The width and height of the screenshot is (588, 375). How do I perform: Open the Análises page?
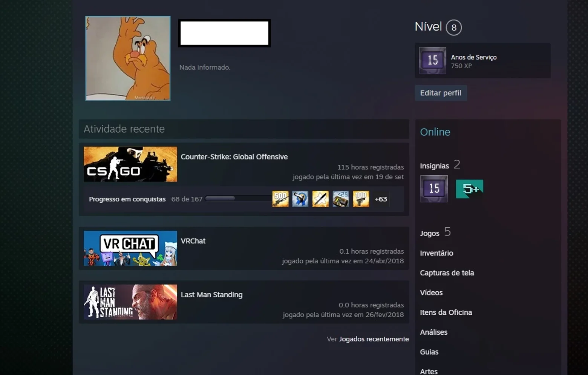[433, 332]
